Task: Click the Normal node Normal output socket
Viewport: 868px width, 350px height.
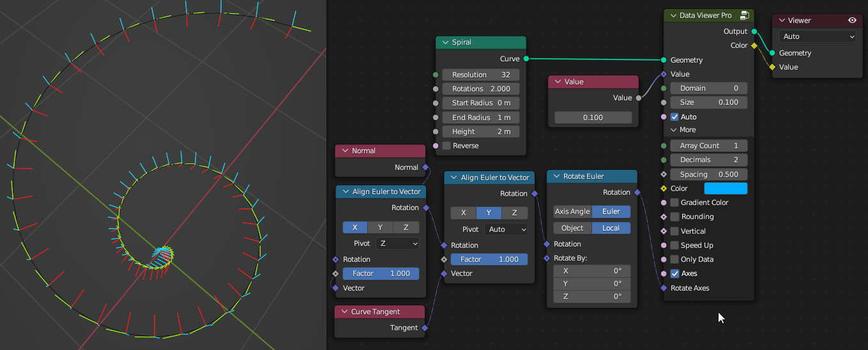Action: click(x=425, y=167)
